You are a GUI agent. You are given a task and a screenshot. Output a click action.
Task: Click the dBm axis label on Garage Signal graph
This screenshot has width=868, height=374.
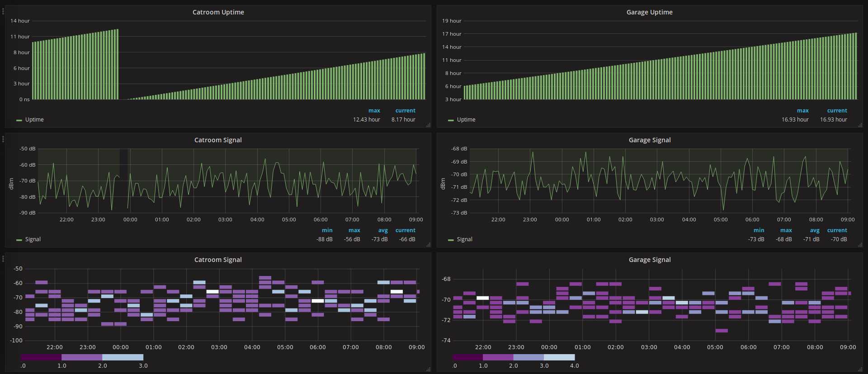(x=443, y=183)
